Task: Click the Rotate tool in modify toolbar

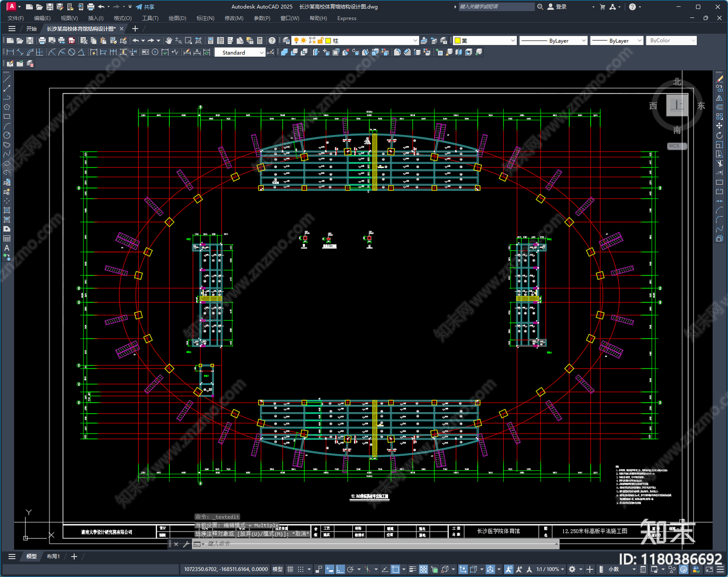Action: 719,135
